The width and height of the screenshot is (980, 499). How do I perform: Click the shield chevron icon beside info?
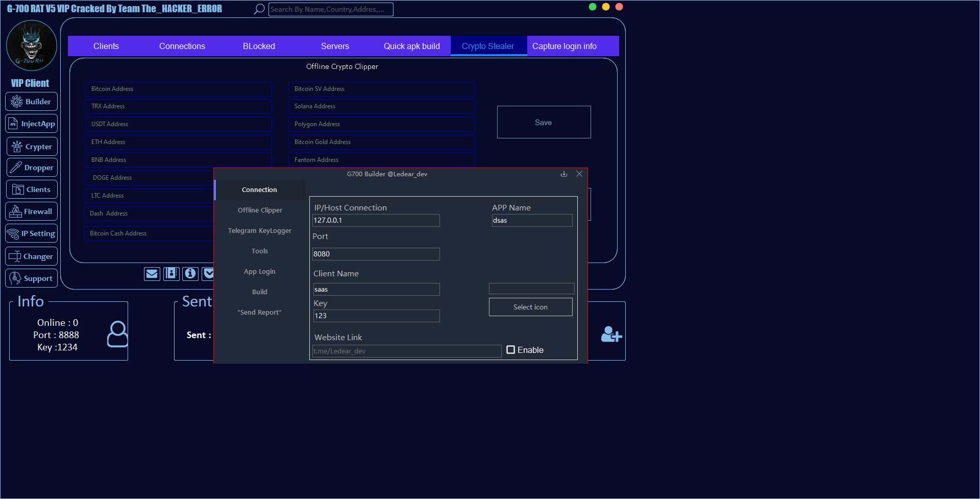[x=208, y=274]
